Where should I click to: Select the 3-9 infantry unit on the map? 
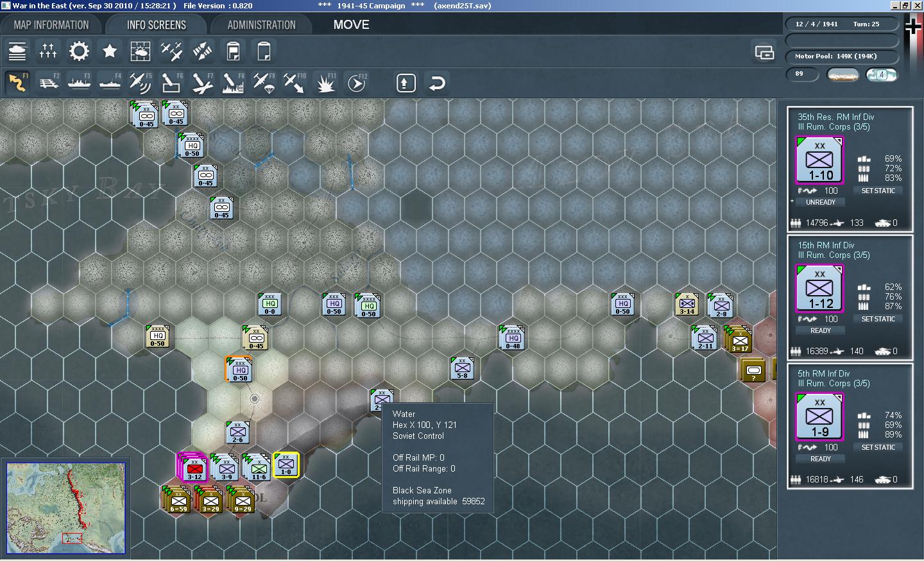tap(226, 468)
